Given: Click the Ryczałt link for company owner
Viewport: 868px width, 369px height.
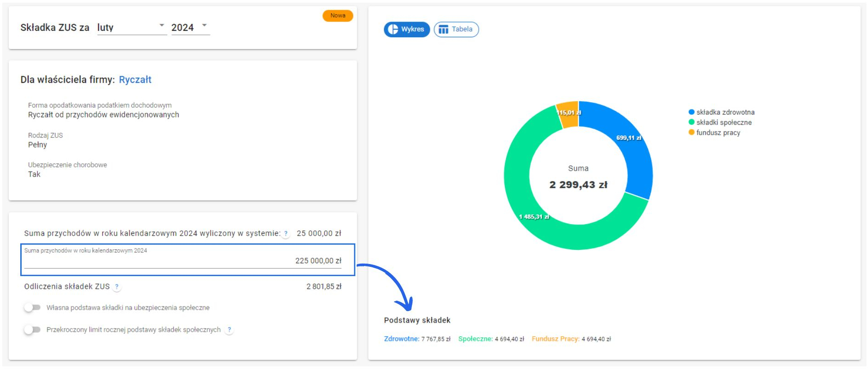Looking at the screenshot, I should (135, 80).
